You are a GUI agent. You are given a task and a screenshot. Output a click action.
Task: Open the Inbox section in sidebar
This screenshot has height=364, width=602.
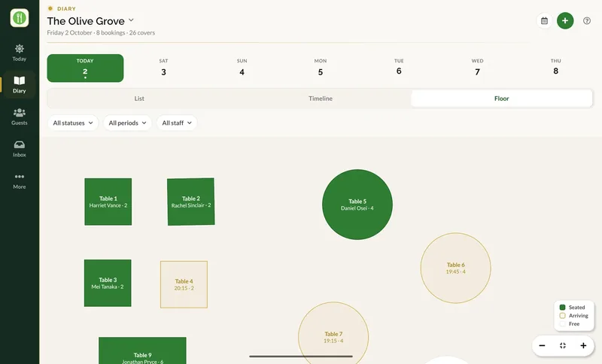coord(20,149)
